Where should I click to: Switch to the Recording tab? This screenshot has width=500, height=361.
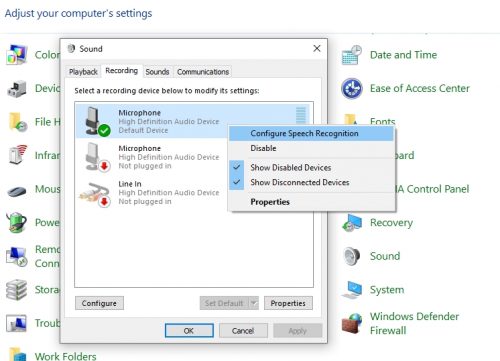pyautogui.click(x=122, y=71)
